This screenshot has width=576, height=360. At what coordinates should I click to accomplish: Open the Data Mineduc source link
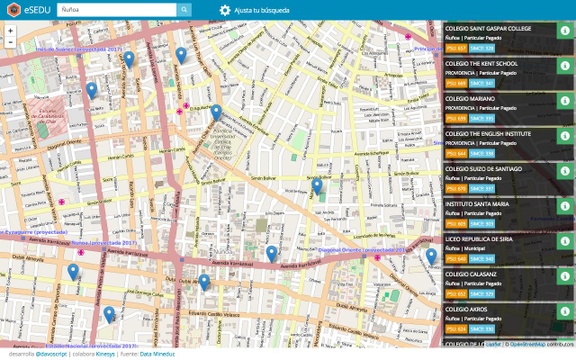pos(157,354)
